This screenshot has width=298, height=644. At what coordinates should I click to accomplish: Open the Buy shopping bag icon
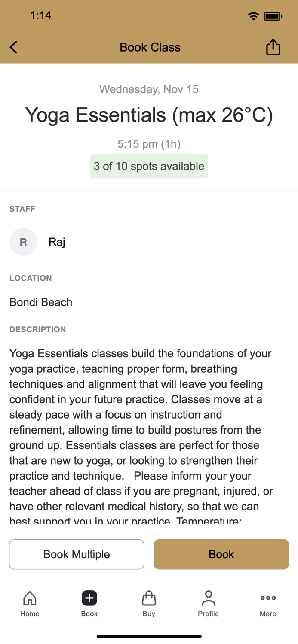point(149,598)
